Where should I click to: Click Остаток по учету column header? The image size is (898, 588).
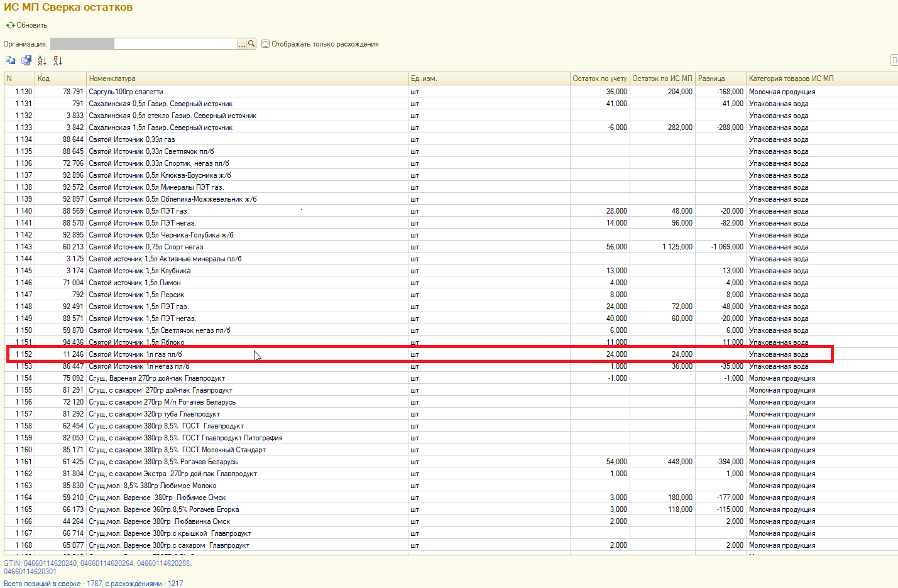click(600, 79)
